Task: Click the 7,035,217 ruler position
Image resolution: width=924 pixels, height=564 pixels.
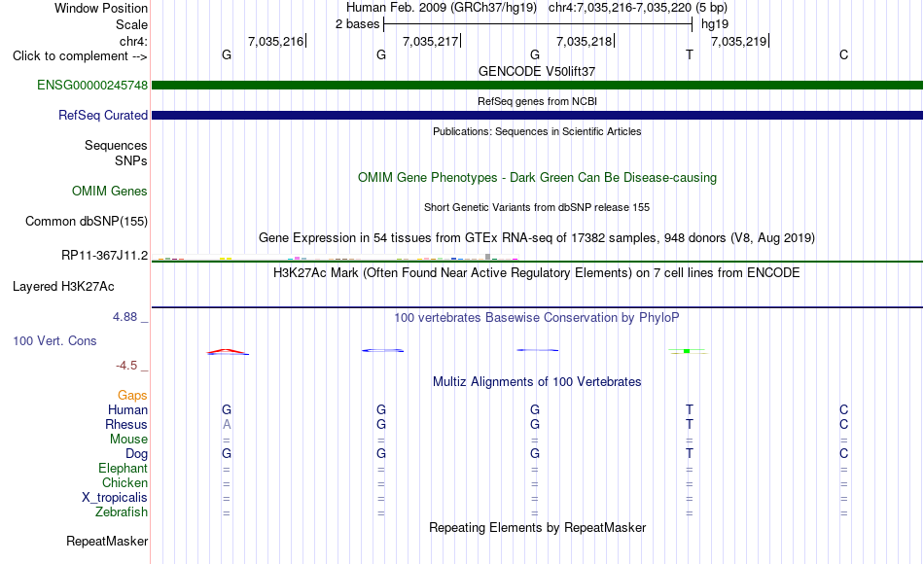Action: point(430,41)
